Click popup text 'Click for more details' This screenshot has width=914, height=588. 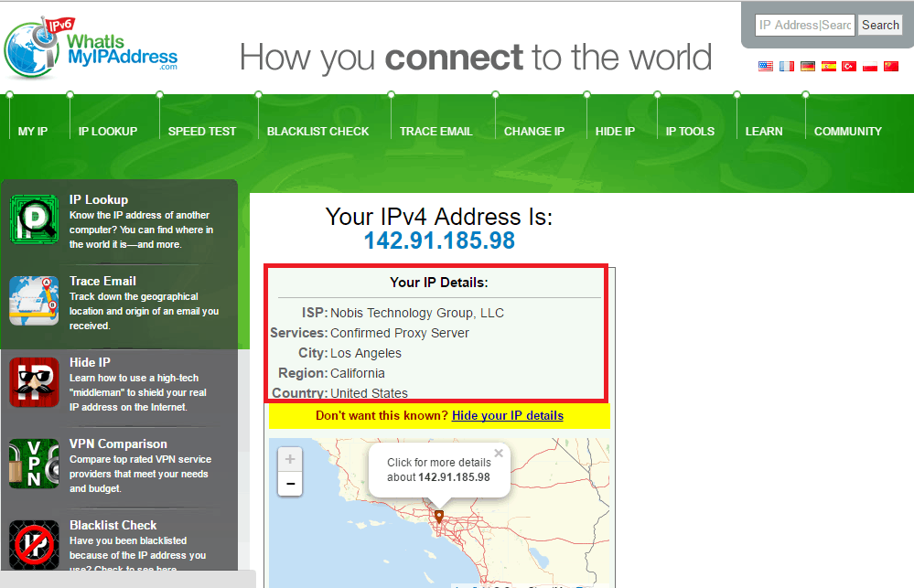[439, 462]
